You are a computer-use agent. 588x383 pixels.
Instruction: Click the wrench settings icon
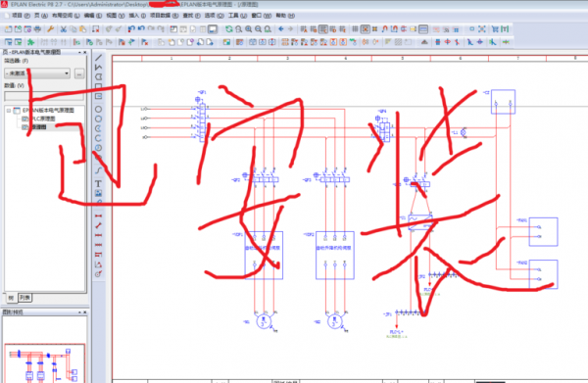tap(50, 28)
